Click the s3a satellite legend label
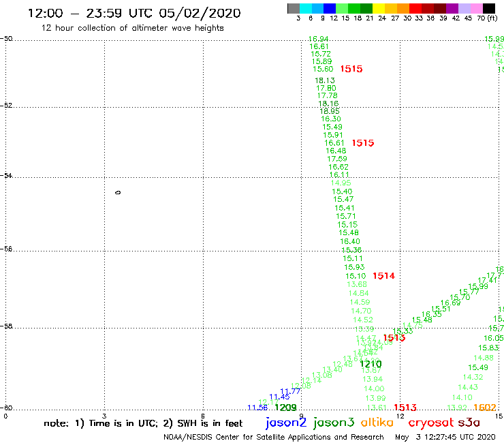504x443 pixels. point(469,423)
